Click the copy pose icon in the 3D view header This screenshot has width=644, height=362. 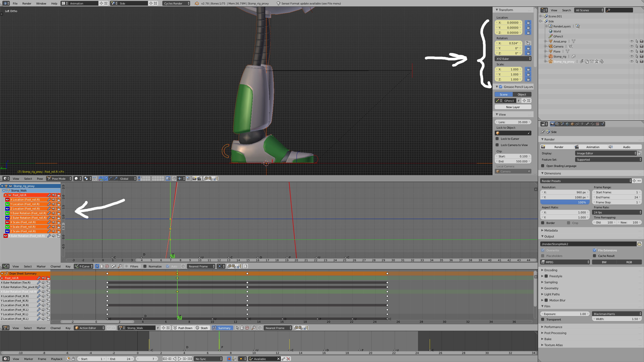pos(206,178)
